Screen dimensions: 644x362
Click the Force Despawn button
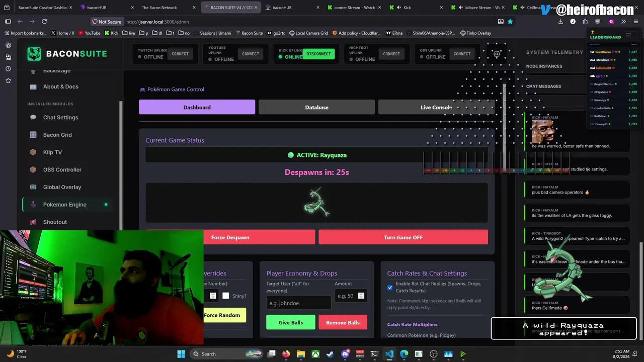tap(230, 237)
